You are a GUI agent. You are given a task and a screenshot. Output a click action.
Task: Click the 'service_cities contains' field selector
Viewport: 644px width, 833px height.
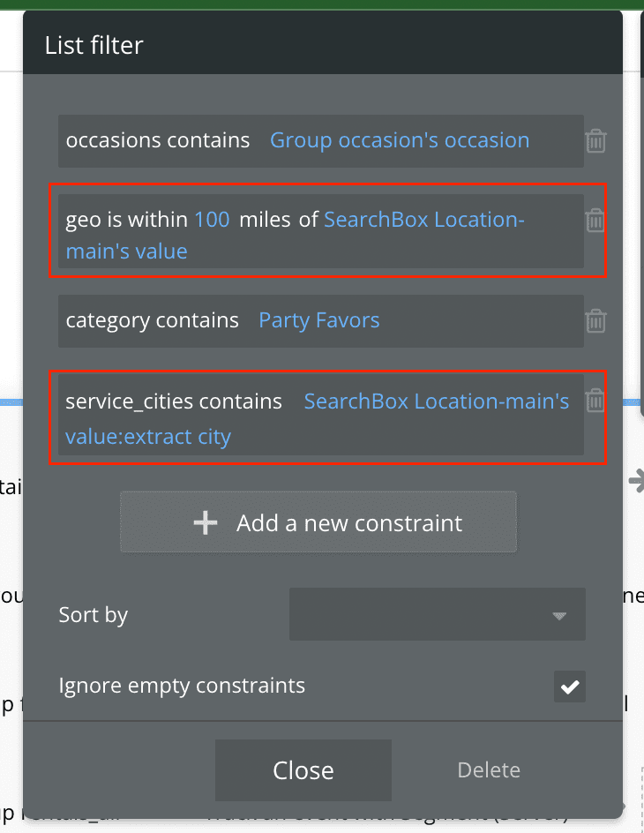(174, 401)
